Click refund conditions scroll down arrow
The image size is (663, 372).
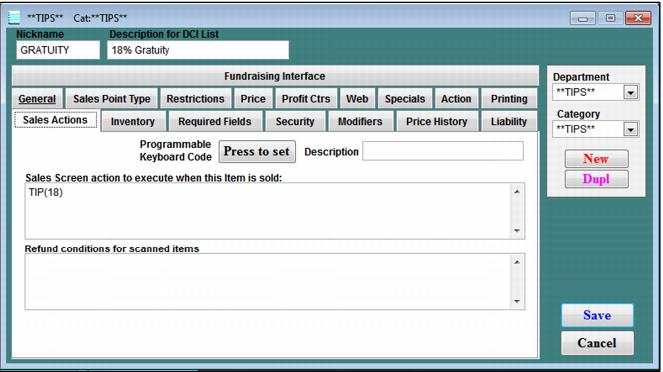point(517,301)
